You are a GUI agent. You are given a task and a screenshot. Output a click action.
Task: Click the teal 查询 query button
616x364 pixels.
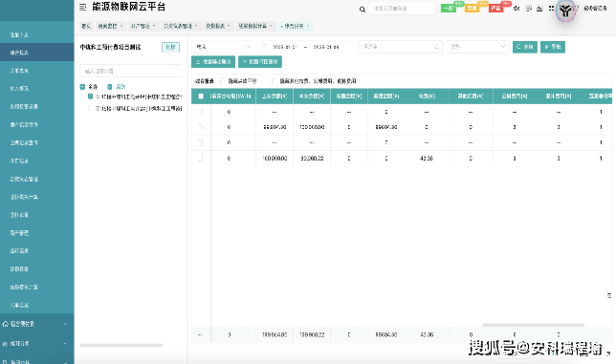[525, 47]
